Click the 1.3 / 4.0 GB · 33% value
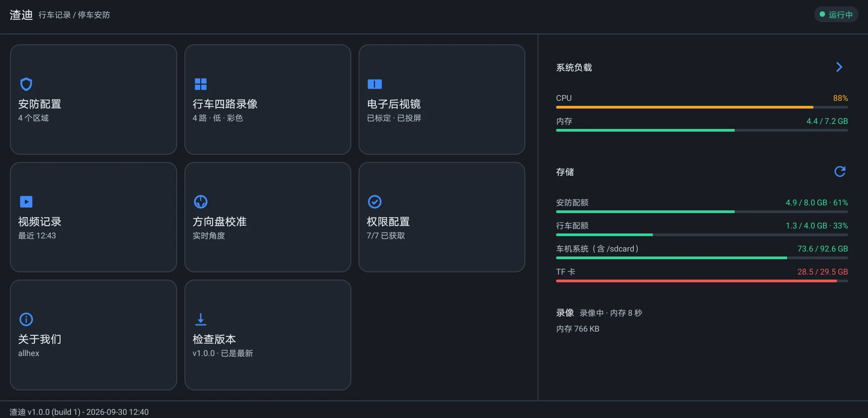 coord(817,226)
